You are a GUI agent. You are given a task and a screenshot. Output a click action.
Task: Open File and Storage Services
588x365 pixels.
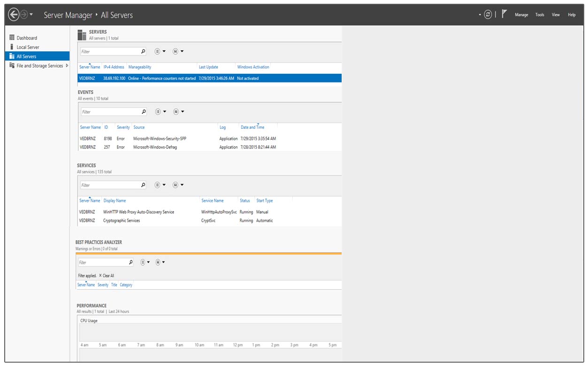39,66
